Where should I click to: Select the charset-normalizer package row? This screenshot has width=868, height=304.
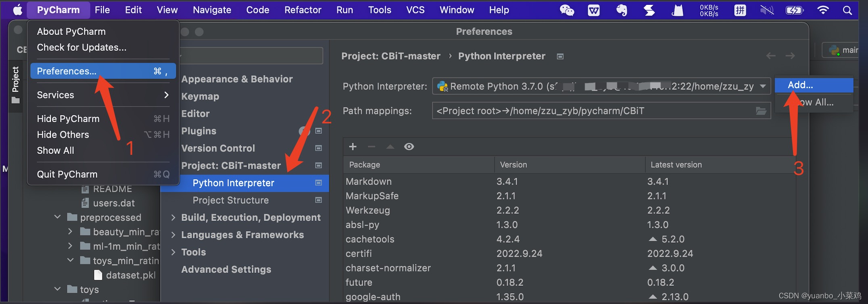click(x=570, y=268)
